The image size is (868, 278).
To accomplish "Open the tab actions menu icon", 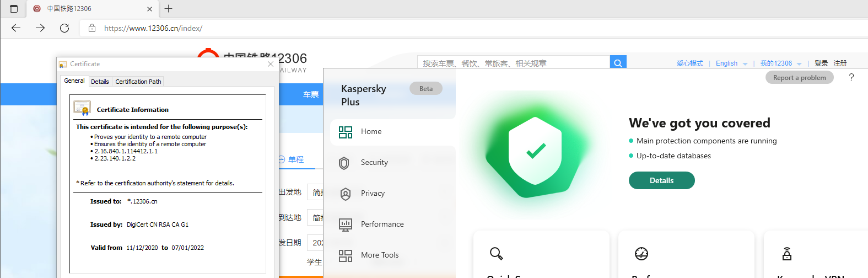I will pos(14,9).
